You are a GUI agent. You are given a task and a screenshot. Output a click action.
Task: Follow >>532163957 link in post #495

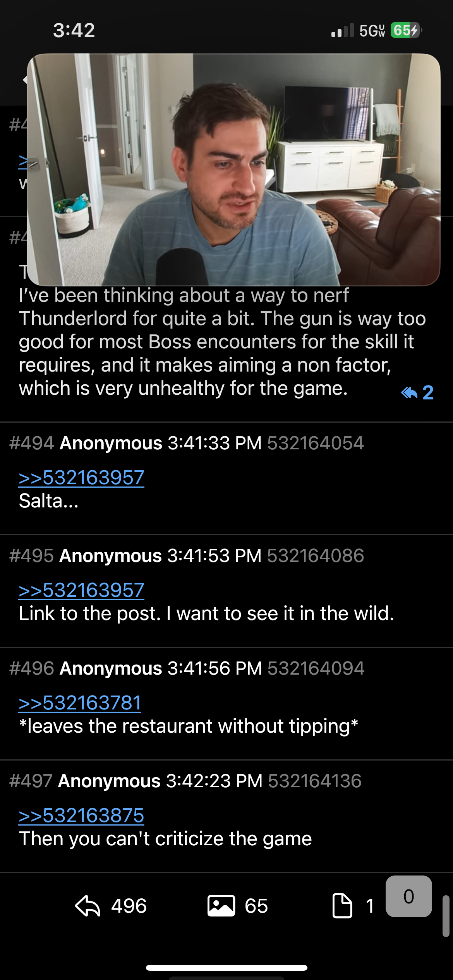click(x=81, y=590)
